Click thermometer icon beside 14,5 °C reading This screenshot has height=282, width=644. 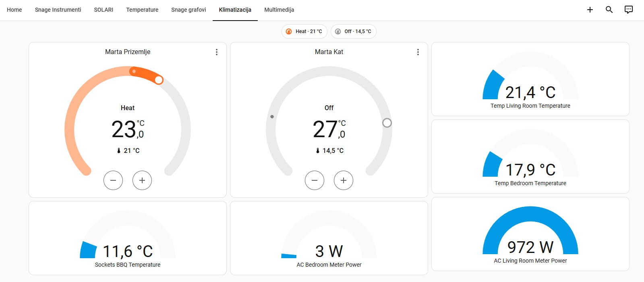click(318, 150)
